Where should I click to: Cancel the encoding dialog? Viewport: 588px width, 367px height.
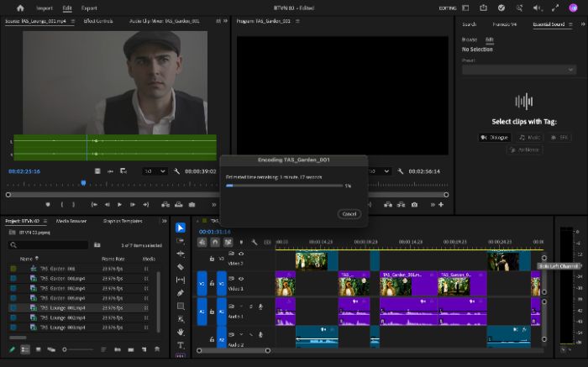(349, 214)
